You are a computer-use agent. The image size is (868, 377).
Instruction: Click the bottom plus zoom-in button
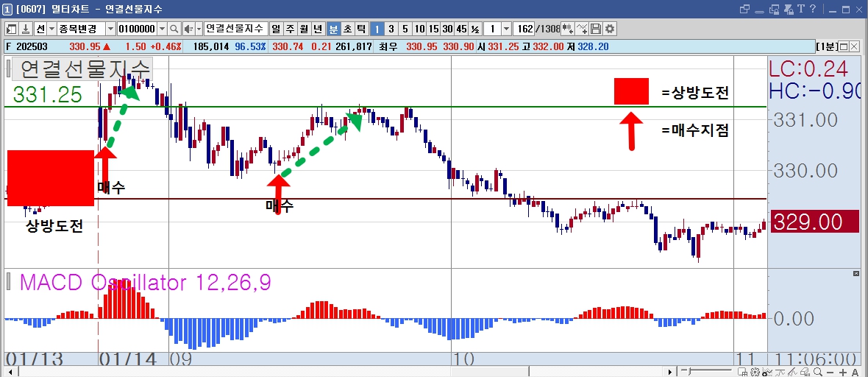coord(843,372)
